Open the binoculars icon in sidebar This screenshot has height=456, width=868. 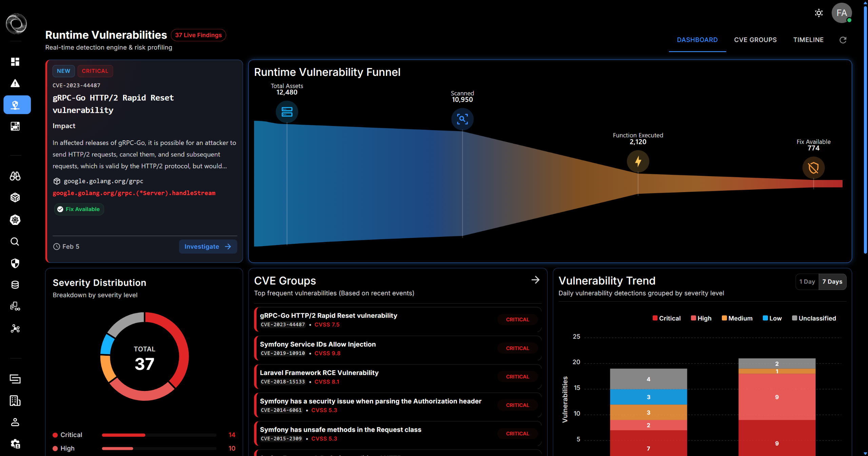tap(15, 176)
